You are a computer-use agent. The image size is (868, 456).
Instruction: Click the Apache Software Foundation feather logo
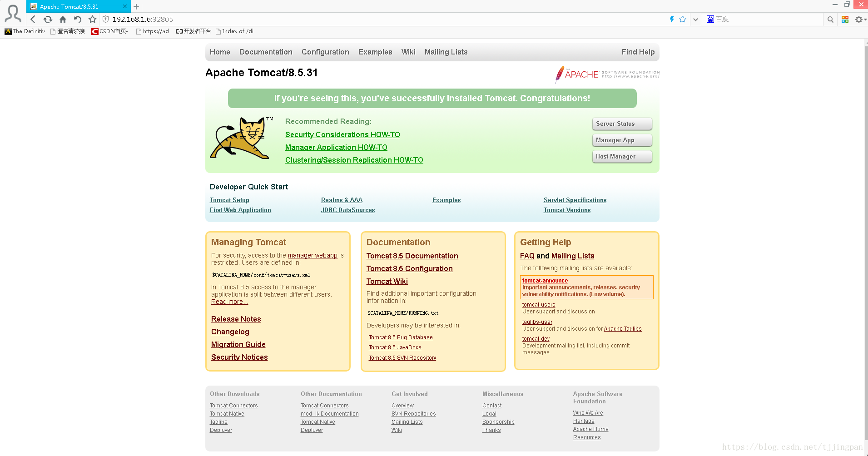(x=607, y=74)
